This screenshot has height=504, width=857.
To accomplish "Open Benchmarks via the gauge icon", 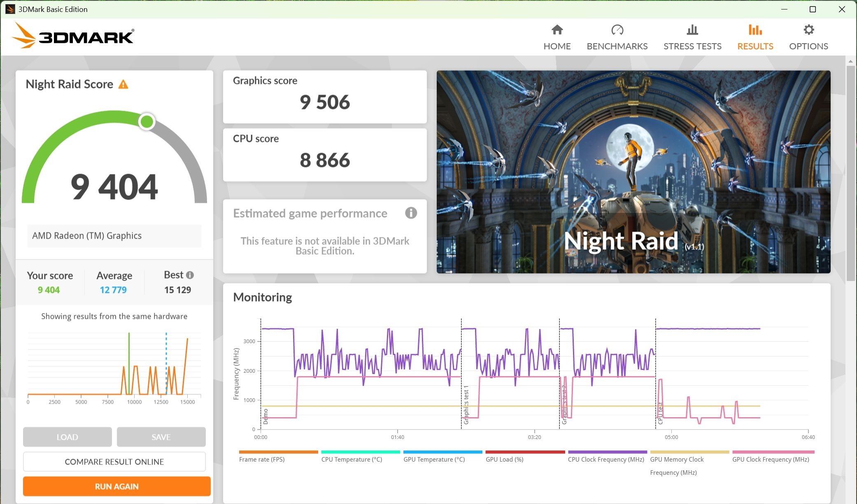I will point(617,30).
